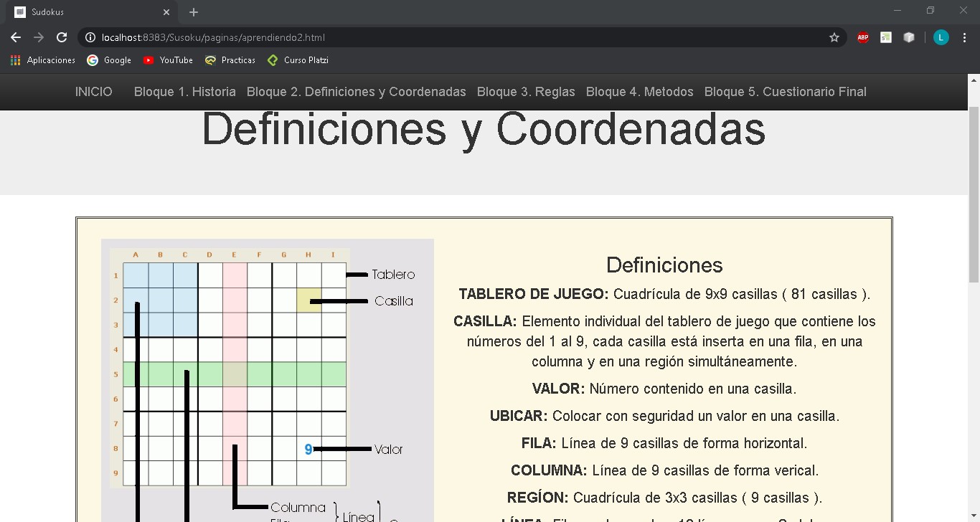Switch to the Sudokus tab
This screenshot has height=522, width=980.
pos(86,11)
